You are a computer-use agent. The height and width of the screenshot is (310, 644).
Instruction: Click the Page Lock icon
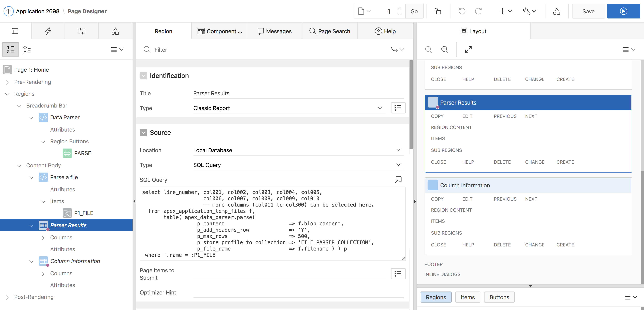(438, 11)
